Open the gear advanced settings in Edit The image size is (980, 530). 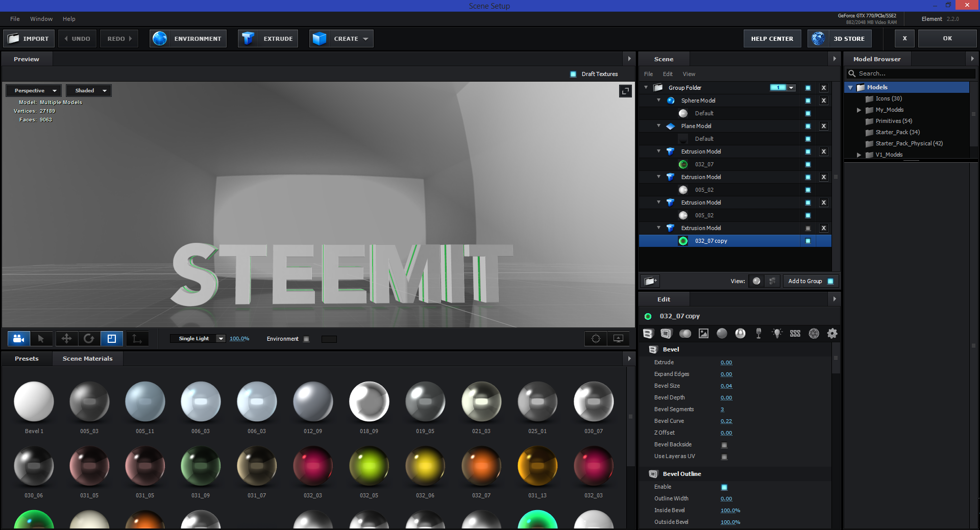[x=832, y=334]
